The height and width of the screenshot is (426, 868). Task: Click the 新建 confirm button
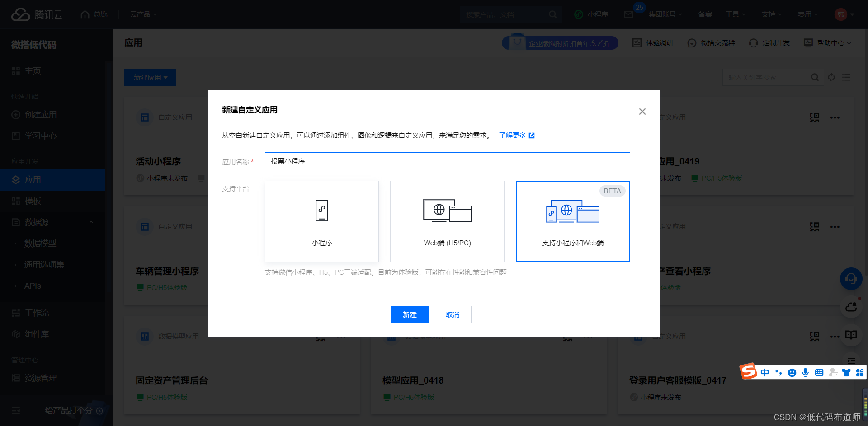pos(410,314)
